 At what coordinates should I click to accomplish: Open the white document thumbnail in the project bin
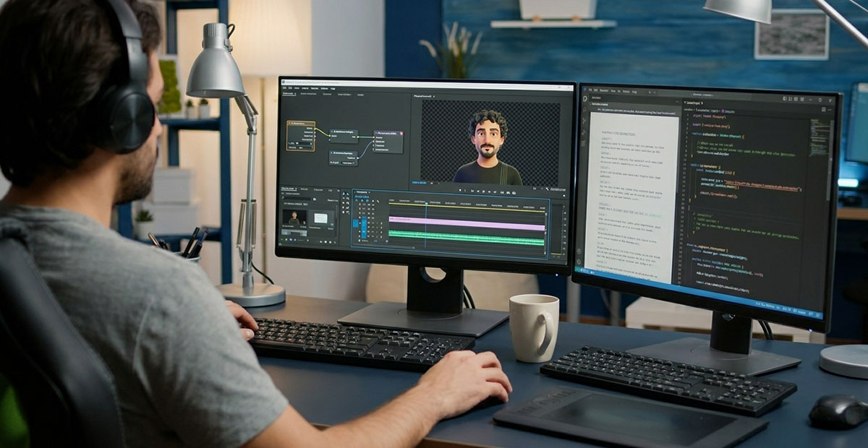click(320, 217)
